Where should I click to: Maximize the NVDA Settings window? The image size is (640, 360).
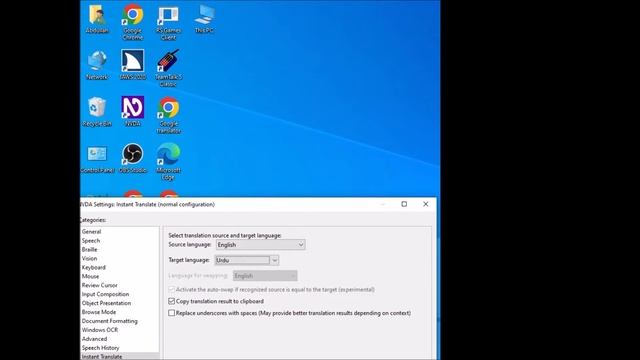pos(404,204)
